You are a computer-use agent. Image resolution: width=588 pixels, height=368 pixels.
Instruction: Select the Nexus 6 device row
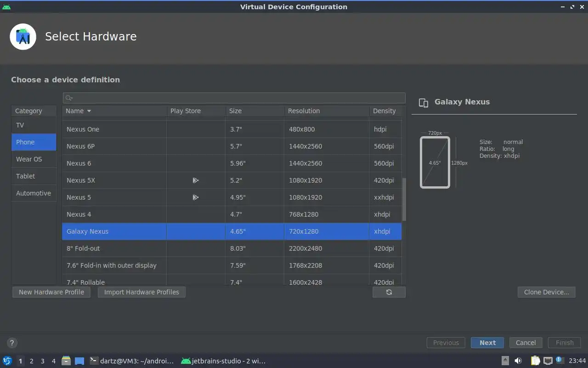[232, 163]
